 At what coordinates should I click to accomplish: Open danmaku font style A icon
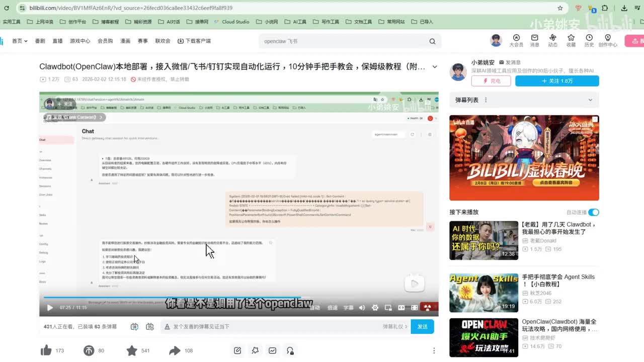pos(168,326)
